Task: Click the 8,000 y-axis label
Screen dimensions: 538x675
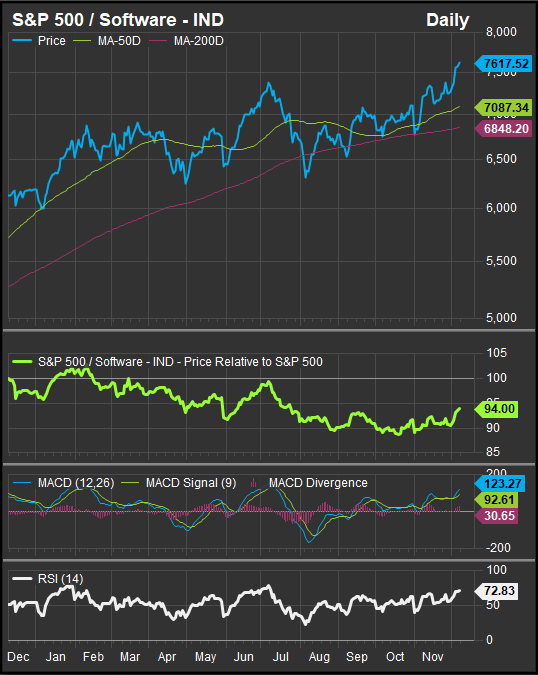Action: pos(501,32)
